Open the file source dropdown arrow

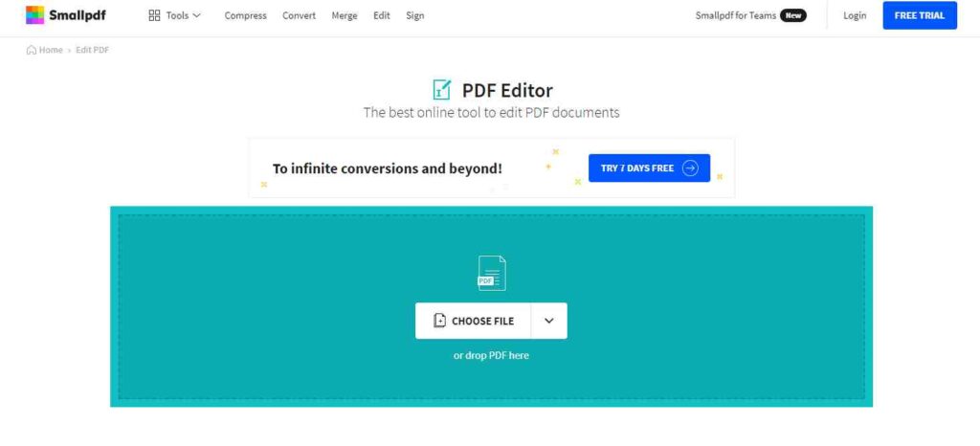(549, 321)
